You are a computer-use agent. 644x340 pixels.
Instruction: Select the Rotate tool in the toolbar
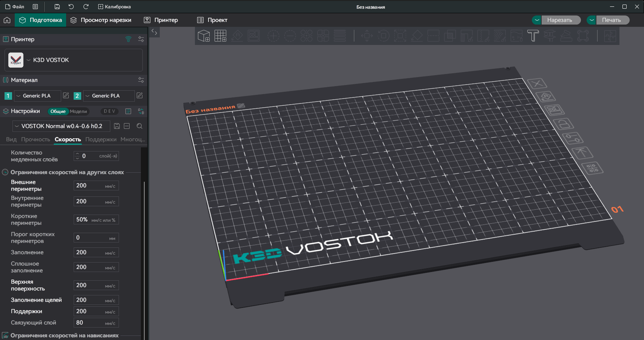(383, 36)
